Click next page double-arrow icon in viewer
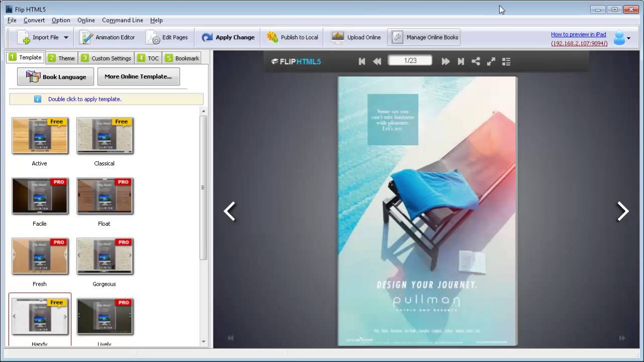644x362 pixels. 445,61
